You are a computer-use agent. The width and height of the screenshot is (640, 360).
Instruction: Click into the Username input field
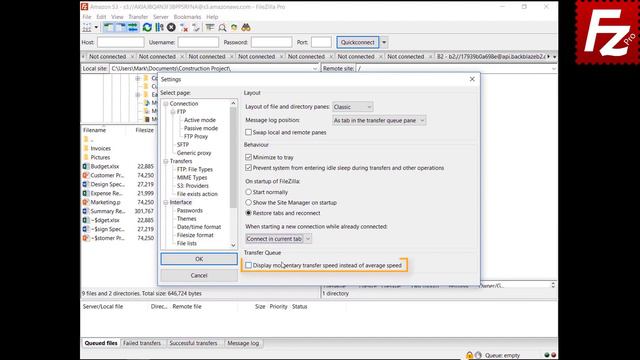pyautogui.click(x=198, y=42)
